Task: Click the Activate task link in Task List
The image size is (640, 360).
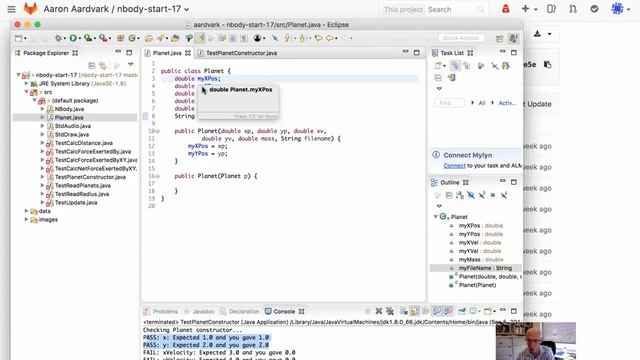Action: (507, 103)
